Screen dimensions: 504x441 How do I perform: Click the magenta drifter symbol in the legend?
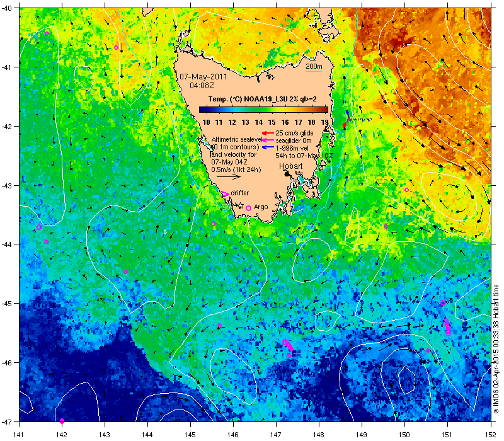click(226, 194)
